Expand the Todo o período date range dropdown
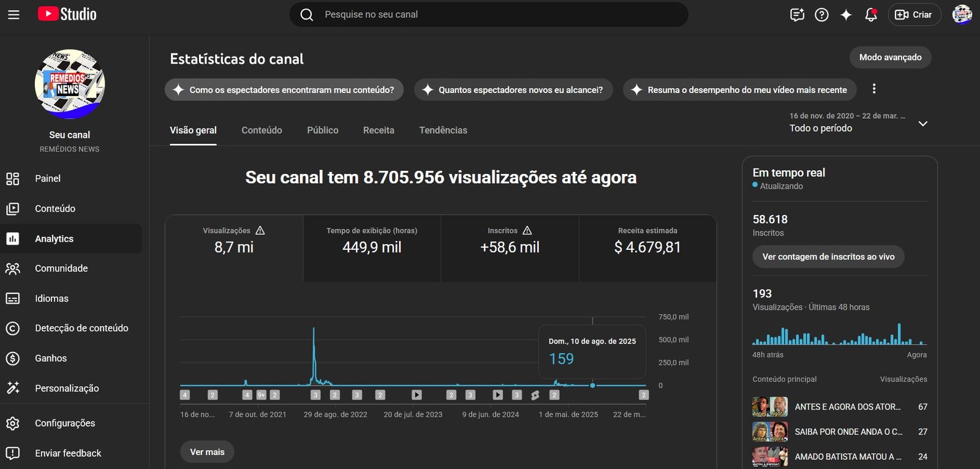The width and height of the screenshot is (980, 469). click(x=923, y=124)
